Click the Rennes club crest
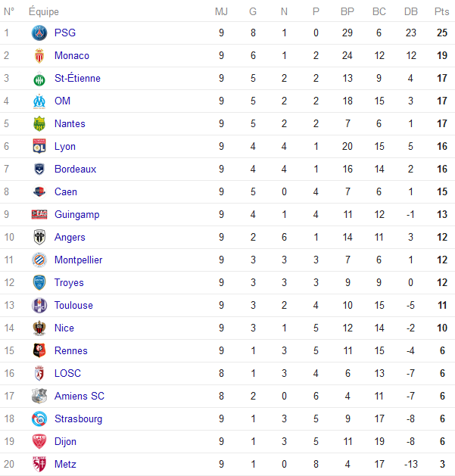The width and height of the screenshot is (455, 476). pos(39,351)
